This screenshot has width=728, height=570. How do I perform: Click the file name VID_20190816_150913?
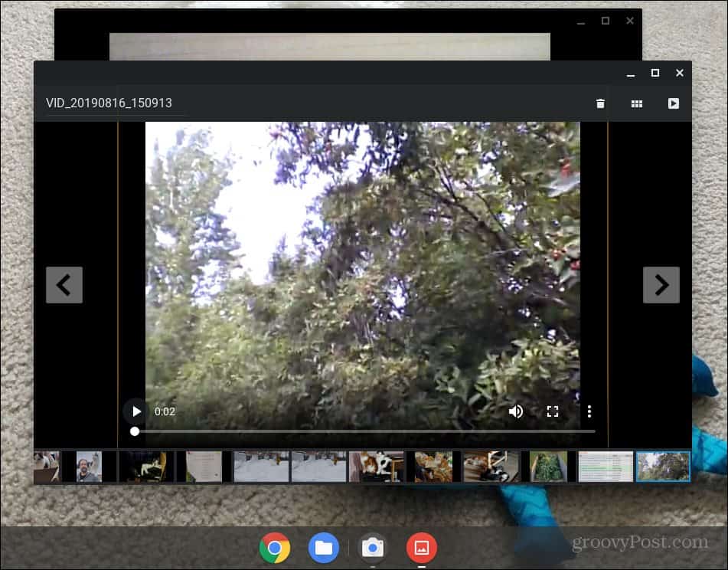(x=109, y=103)
